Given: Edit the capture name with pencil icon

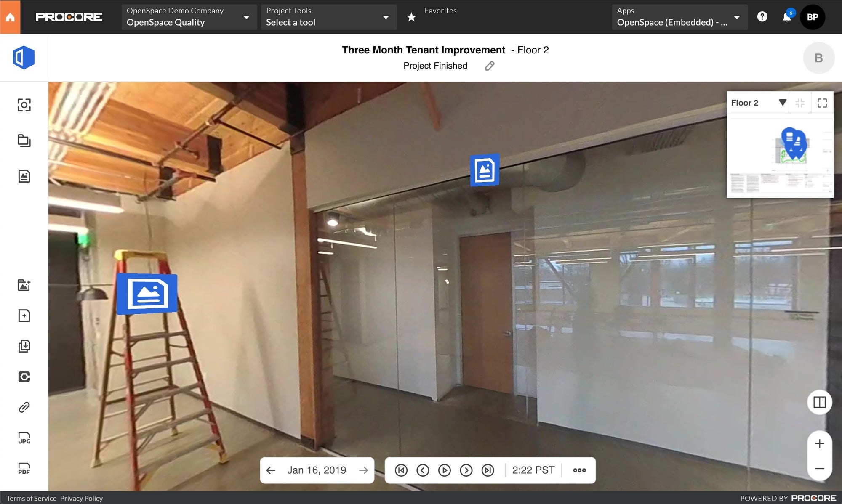Looking at the screenshot, I should coord(490,66).
